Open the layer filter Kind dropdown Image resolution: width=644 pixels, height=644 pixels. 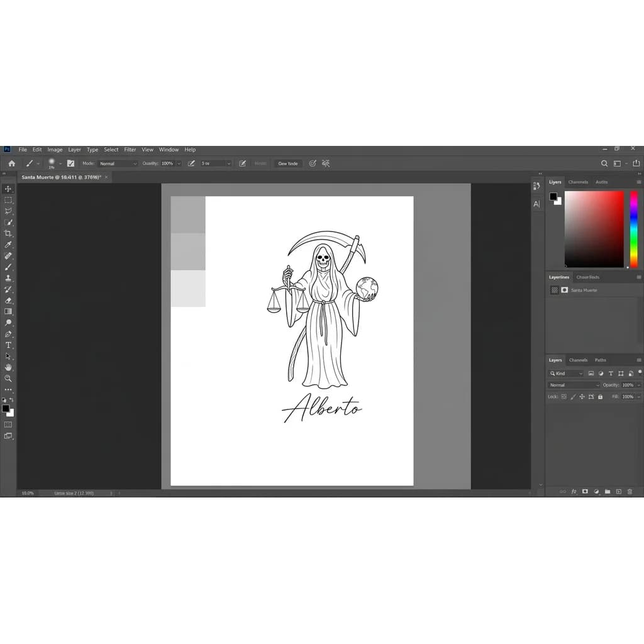tap(566, 374)
